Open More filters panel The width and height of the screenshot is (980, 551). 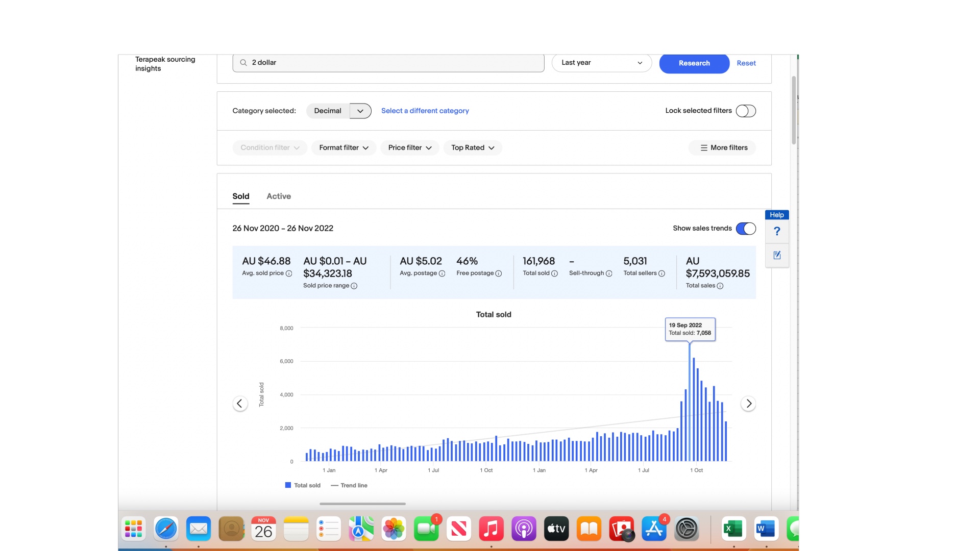pos(722,148)
